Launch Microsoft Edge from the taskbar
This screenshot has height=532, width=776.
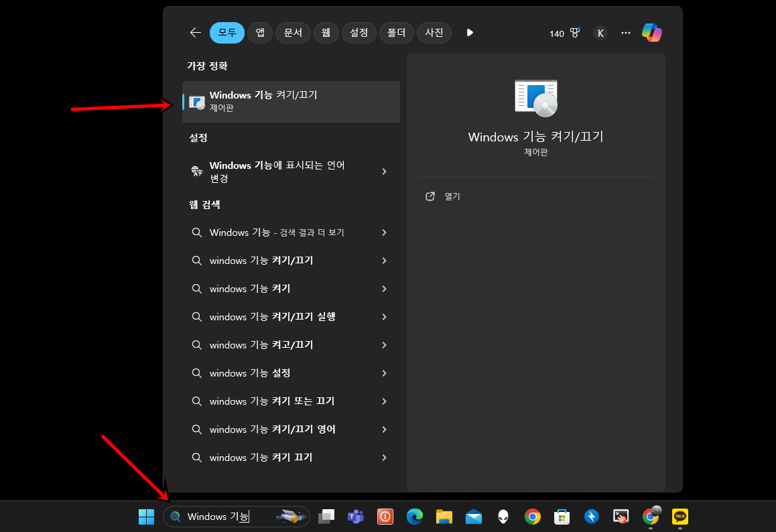pyautogui.click(x=415, y=517)
